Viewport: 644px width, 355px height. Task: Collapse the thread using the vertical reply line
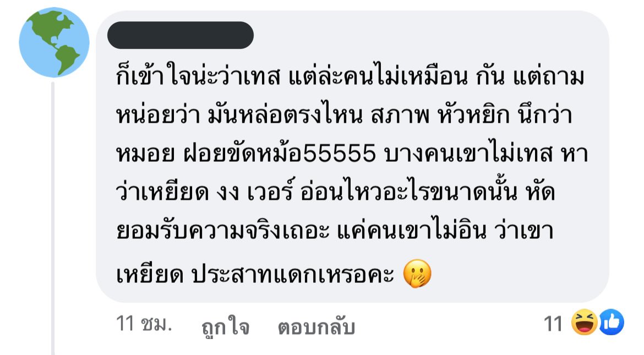(x=53, y=218)
